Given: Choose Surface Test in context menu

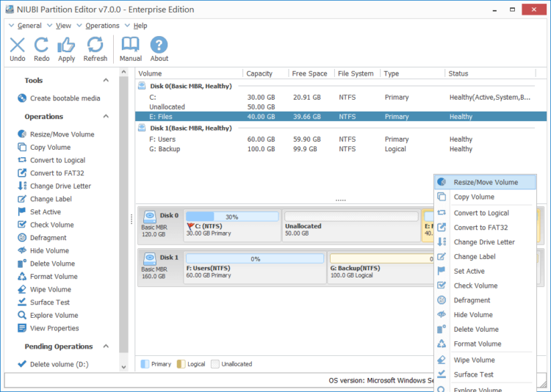Looking at the screenshot, I should (486, 375).
